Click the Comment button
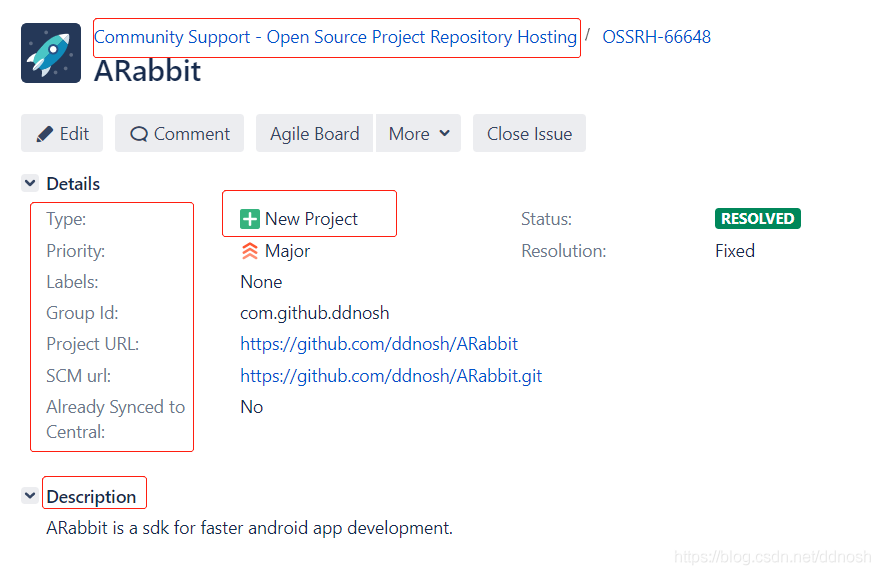The height and width of the screenshot is (575, 880). (x=180, y=134)
